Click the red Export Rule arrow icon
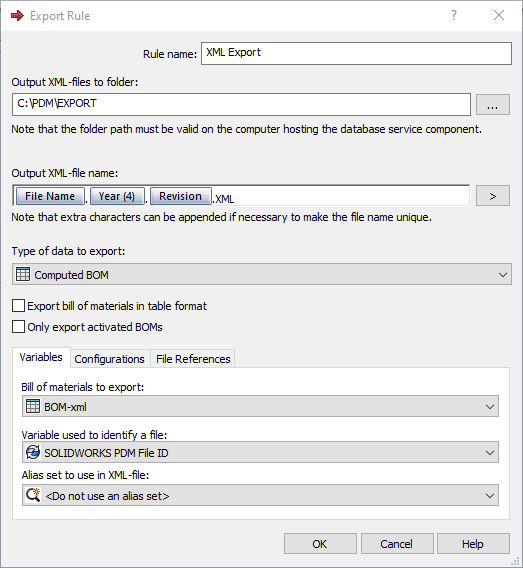 click(17, 16)
